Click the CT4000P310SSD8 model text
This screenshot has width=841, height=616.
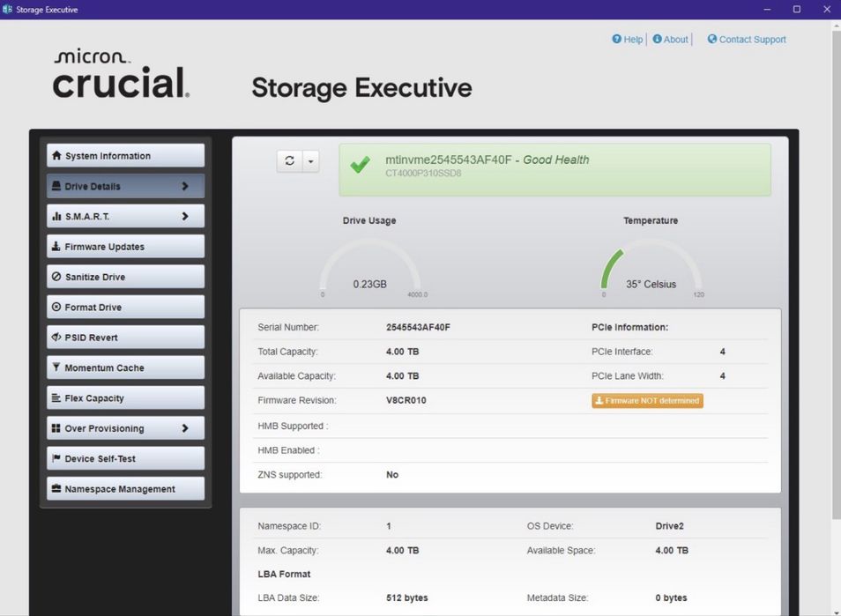tap(423, 173)
